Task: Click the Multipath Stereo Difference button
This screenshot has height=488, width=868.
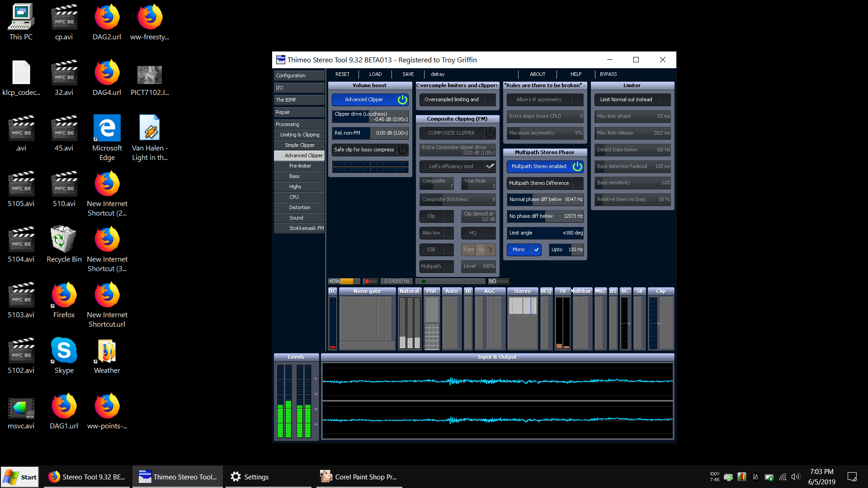Action: pos(545,183)
